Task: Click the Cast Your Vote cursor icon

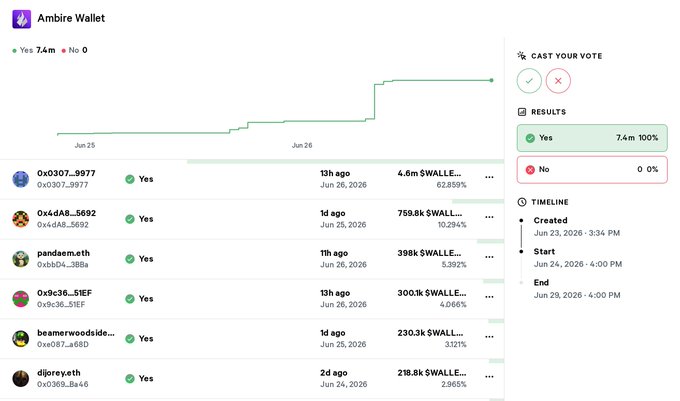Action: [522, 55]
